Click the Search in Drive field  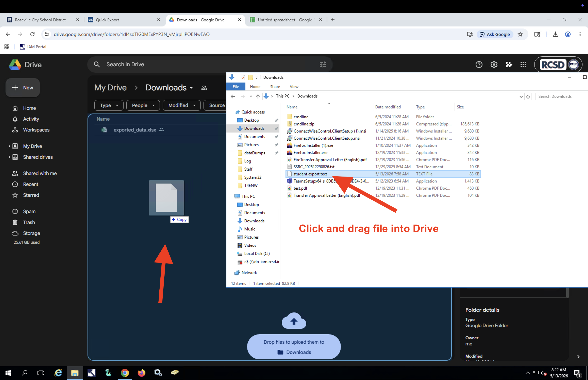[x=210, y=64]
